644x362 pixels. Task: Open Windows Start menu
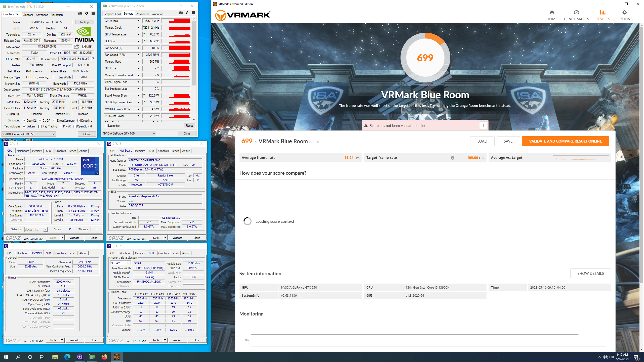6,357
